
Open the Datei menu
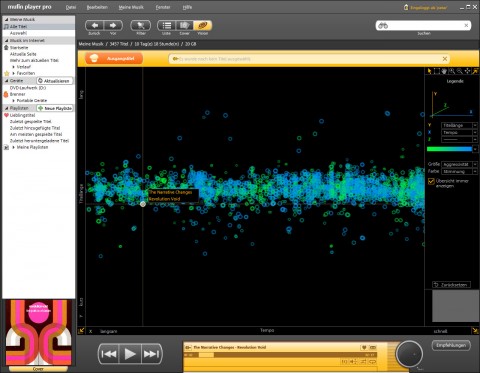71,7
